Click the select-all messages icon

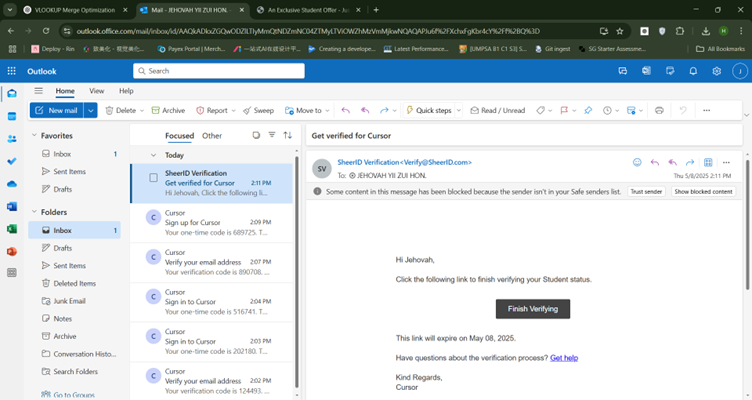pyautogui.click(x=256, y=135)
